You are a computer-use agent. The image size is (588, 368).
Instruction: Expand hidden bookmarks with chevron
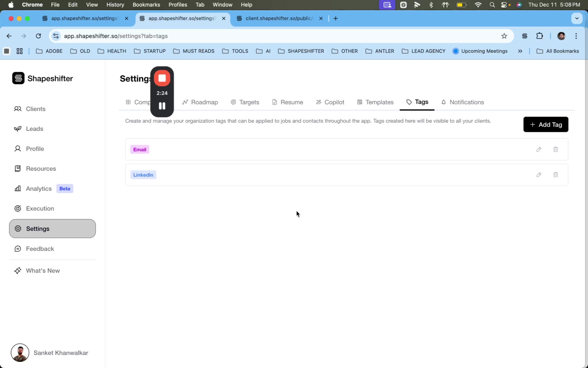(520, 51)
